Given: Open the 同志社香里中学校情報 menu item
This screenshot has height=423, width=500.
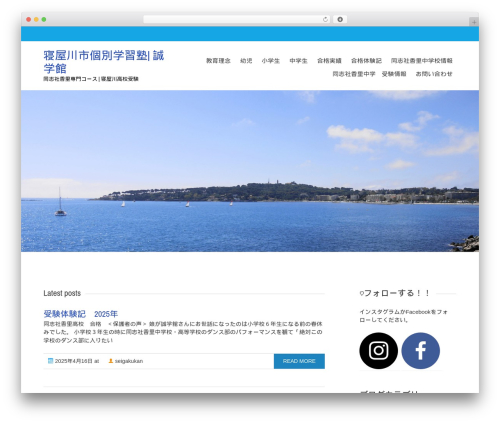Looking at the screenshot, I should point(422,61).
